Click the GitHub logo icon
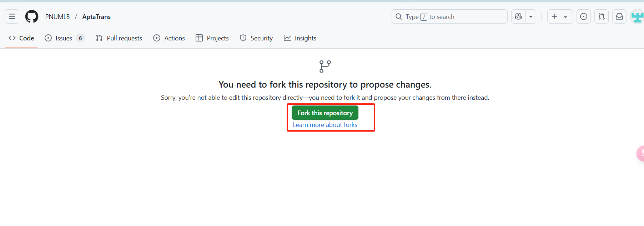 (32, 16)
